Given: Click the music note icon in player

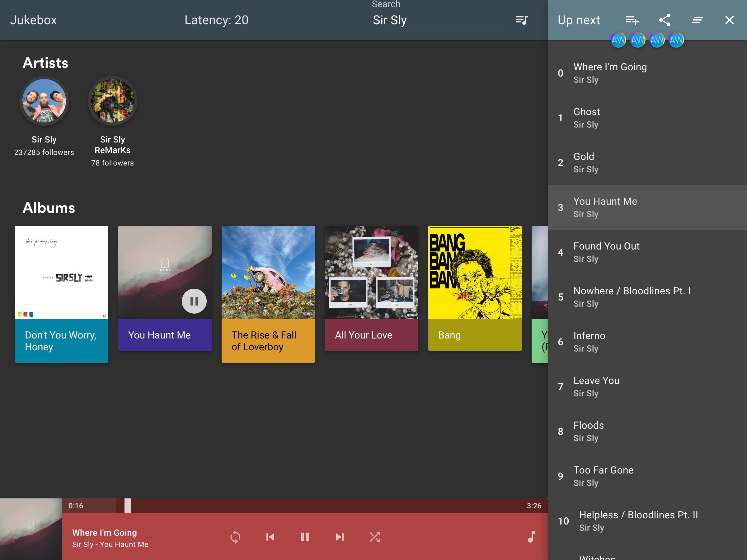Looking at the screenshot, I should (531, 537).
